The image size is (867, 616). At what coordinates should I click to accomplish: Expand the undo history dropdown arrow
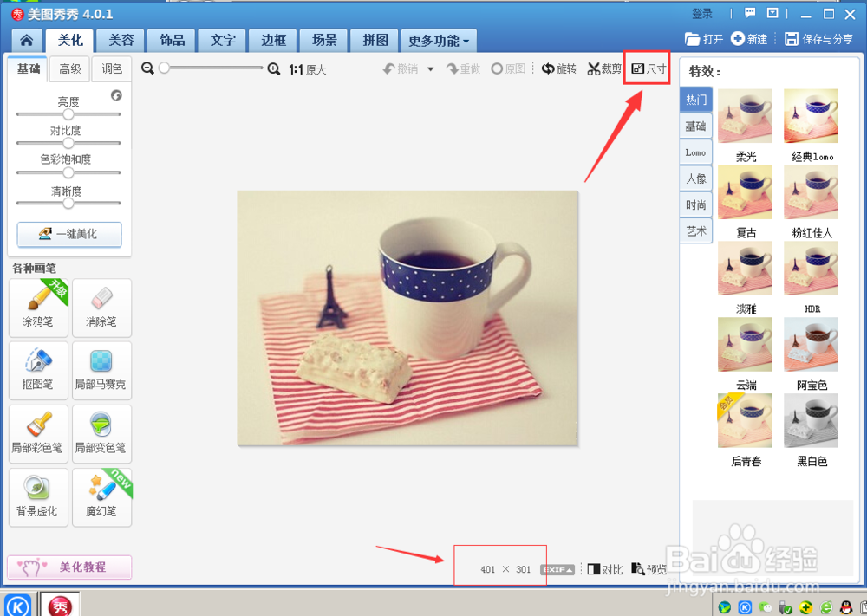[x=430, y=69]
